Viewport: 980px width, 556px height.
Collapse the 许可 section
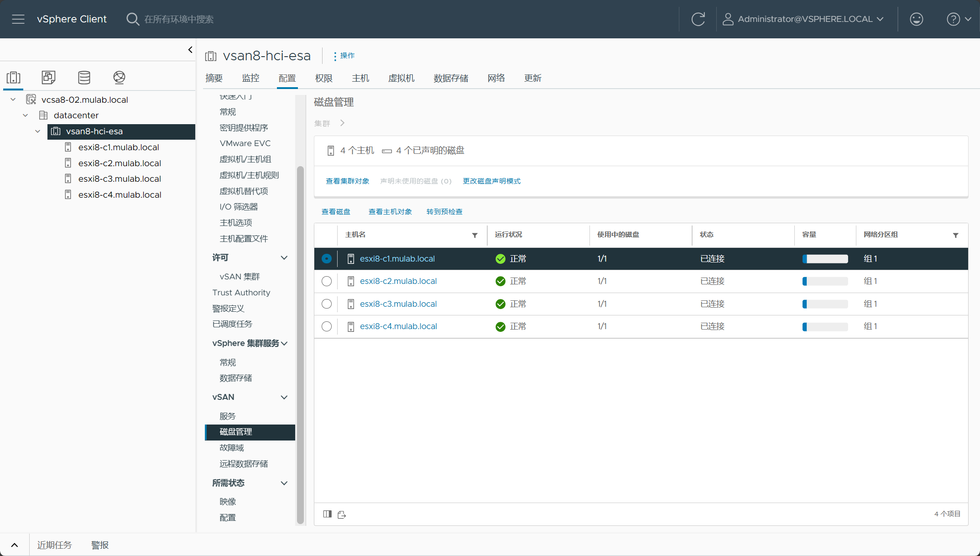click(x=284, y=257)
